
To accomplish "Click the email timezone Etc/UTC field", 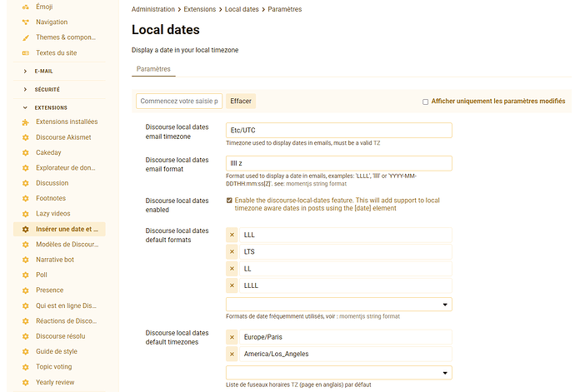I will pyautogui.click(x=339, y=131).
